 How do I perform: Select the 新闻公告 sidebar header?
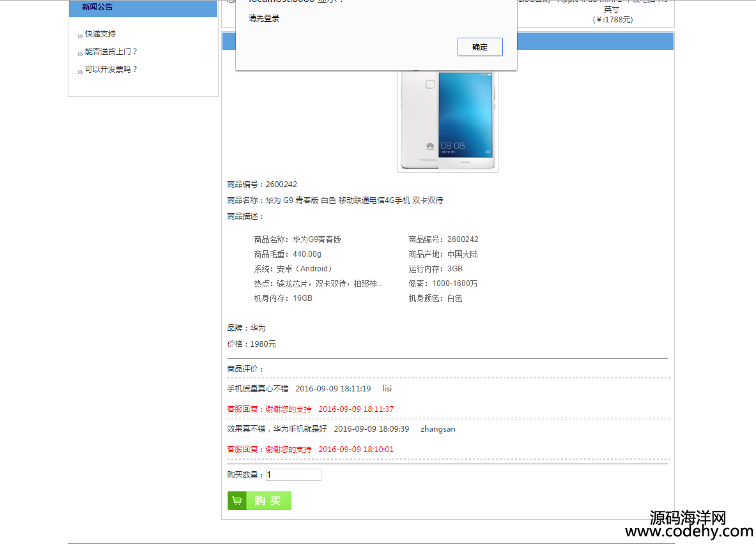pyautogui.click(x=97, y=7)
